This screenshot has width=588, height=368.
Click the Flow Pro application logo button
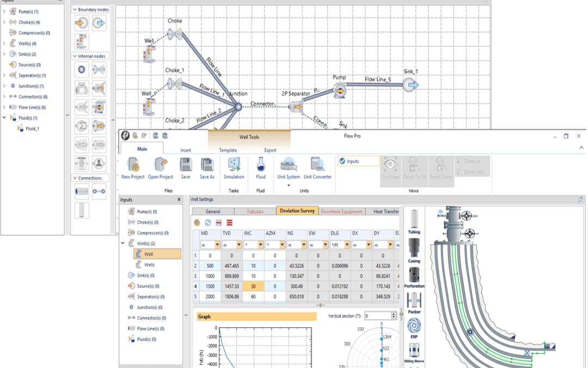click(x=125, y=136)
